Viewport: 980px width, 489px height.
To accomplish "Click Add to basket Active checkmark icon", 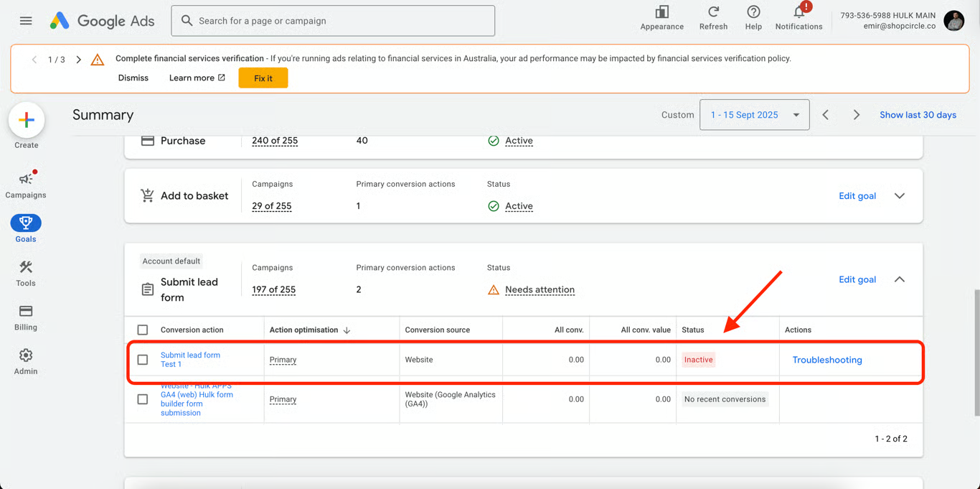I will coord(494,206).
